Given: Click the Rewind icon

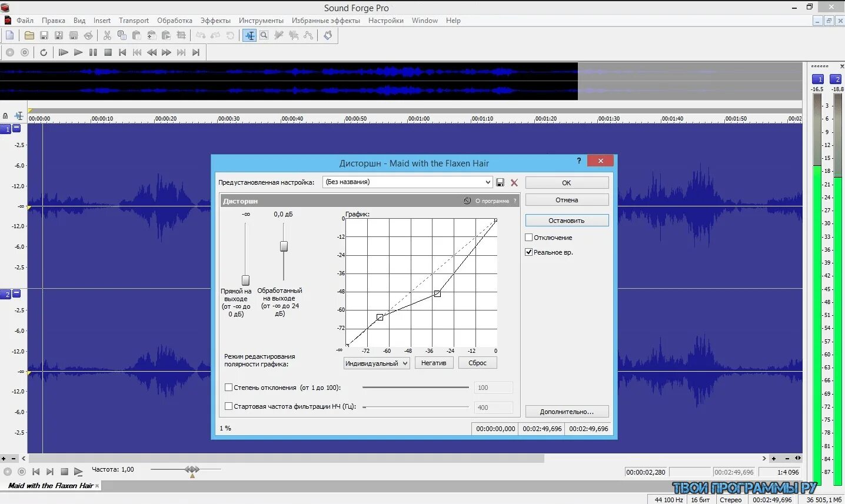Looking at the screenshot, I should [152, 52].
